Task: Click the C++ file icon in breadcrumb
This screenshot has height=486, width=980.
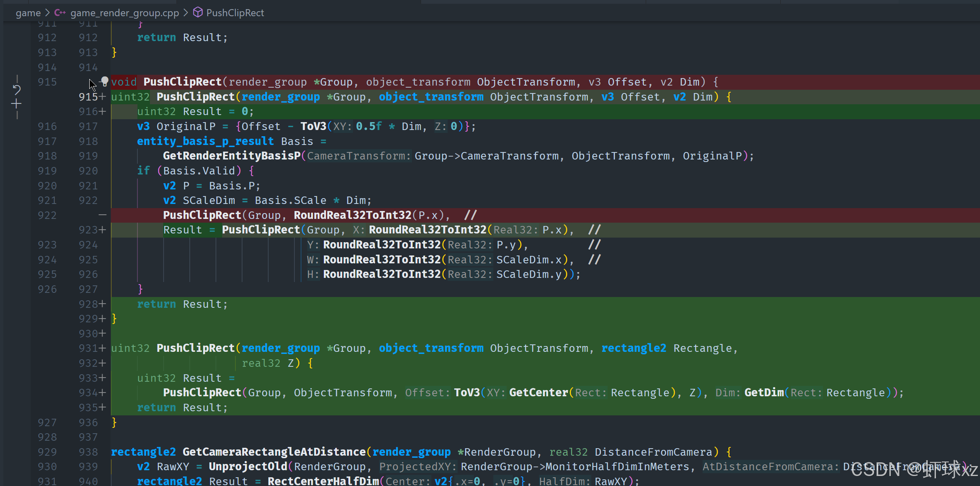Action: pyautogui.click(x=60, y=13)
